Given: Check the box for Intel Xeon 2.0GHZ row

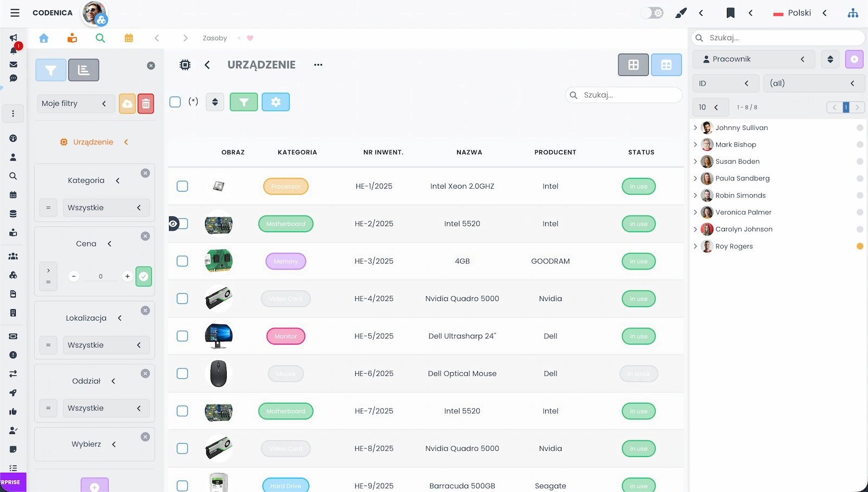Looking at the screenshot, I should [x=182, y=186].
